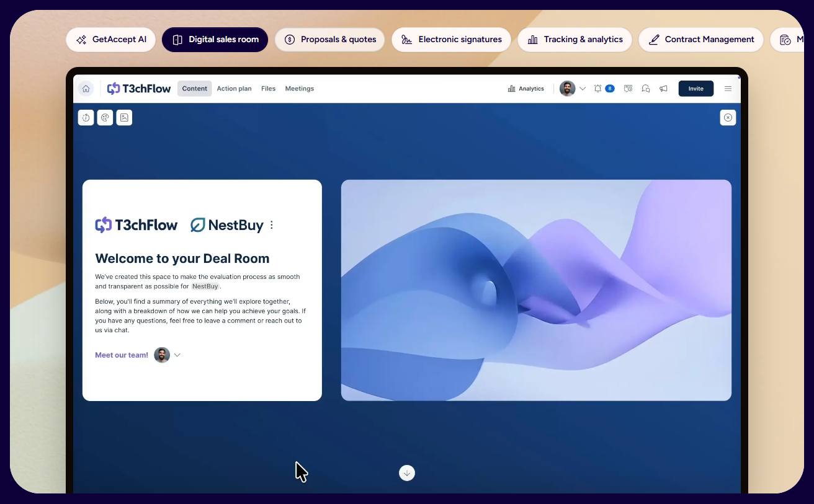Click the T3chFlow logo in the header
814x504 pixels.
coord(139,89)
